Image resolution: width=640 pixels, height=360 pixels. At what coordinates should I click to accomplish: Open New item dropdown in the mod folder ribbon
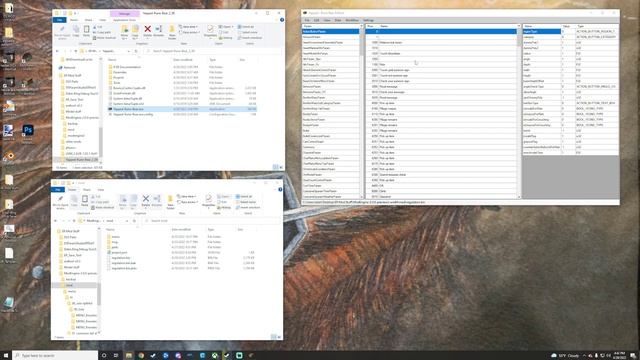(188, 197)
